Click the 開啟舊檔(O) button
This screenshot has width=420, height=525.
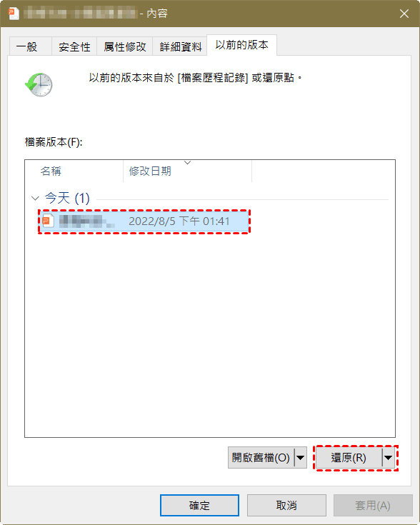tap(261, 457)
